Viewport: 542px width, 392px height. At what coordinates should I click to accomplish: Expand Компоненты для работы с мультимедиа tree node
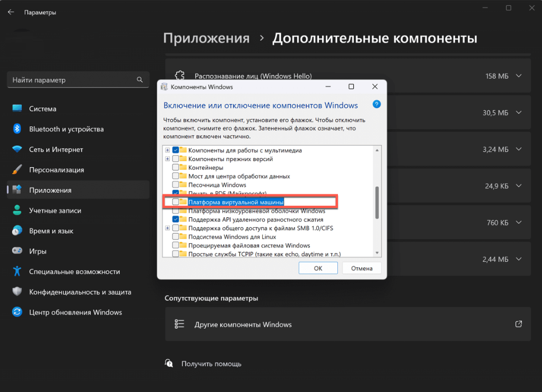click(x=167, y=150)
